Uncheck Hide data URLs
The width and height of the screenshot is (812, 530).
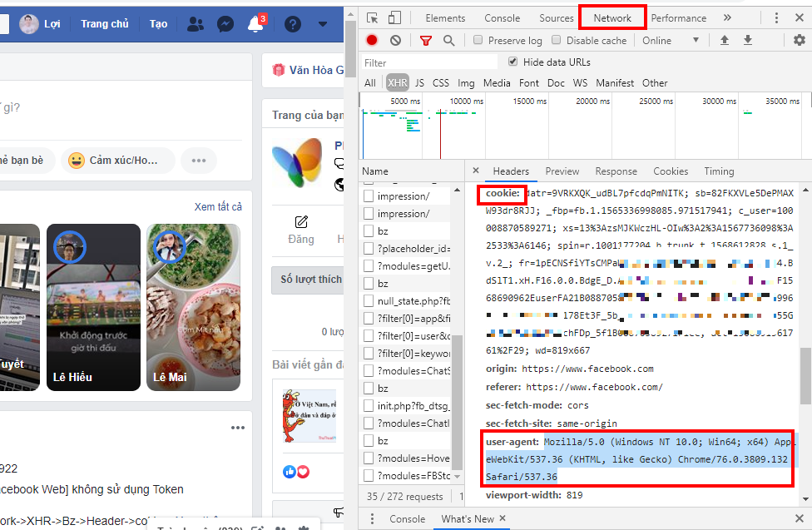512,62
